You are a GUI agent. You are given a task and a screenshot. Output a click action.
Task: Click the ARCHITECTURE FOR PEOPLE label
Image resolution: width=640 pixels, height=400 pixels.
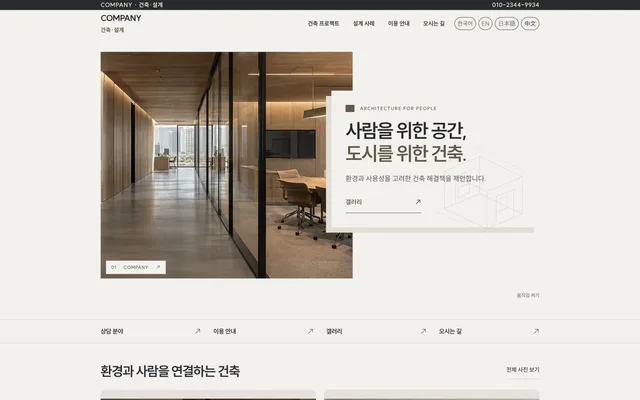[x=398, y=109]
